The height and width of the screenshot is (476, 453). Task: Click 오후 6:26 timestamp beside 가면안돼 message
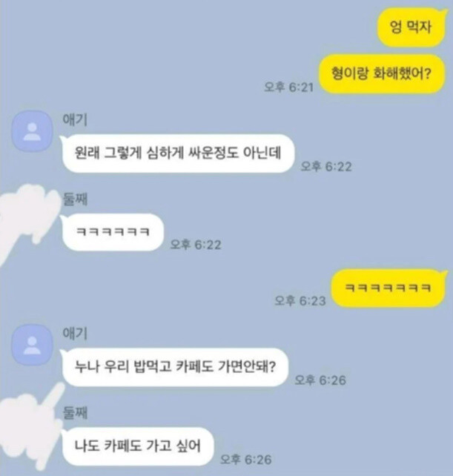point(320,380)
